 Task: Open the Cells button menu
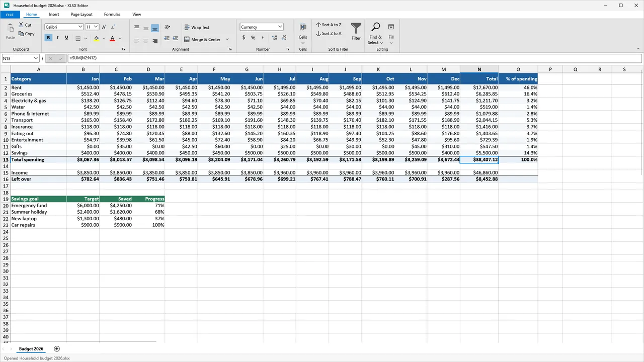click(303, 33)
